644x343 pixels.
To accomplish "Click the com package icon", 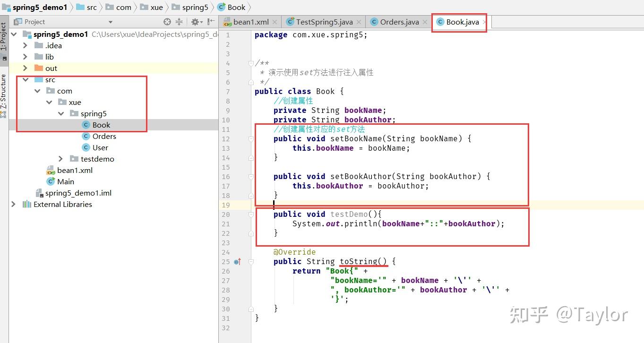I will [51, 91].
